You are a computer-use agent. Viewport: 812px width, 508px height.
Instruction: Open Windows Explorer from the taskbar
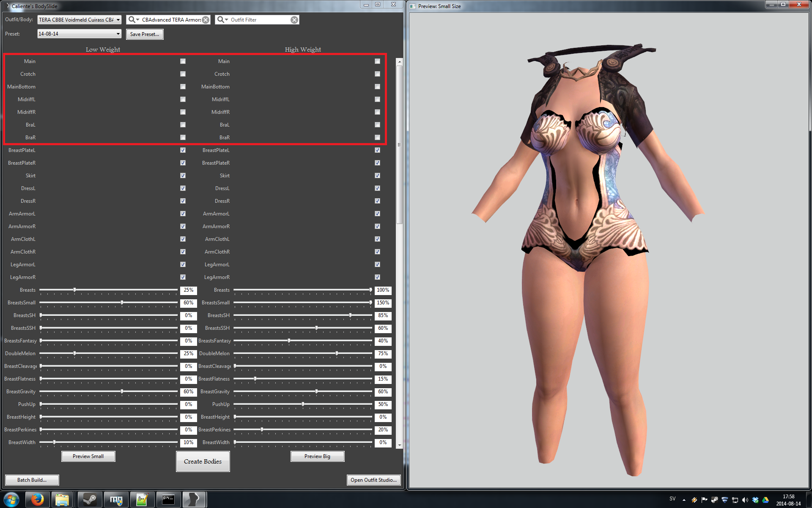62,500
